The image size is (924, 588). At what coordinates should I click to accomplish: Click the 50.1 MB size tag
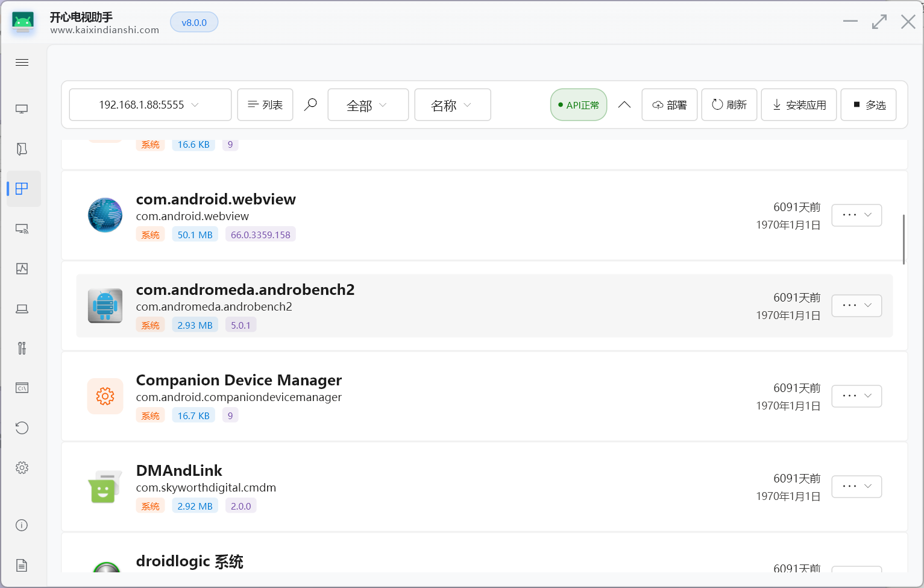tap(195, 235)
